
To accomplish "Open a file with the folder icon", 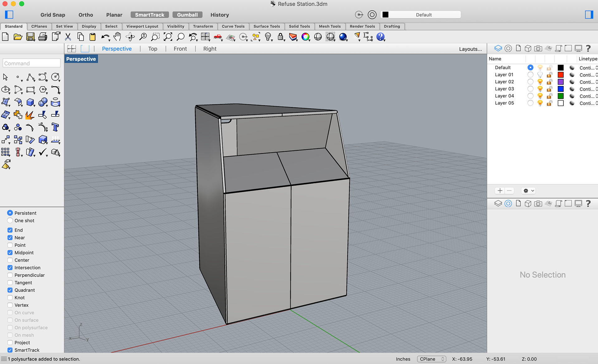I will point(18,37).
